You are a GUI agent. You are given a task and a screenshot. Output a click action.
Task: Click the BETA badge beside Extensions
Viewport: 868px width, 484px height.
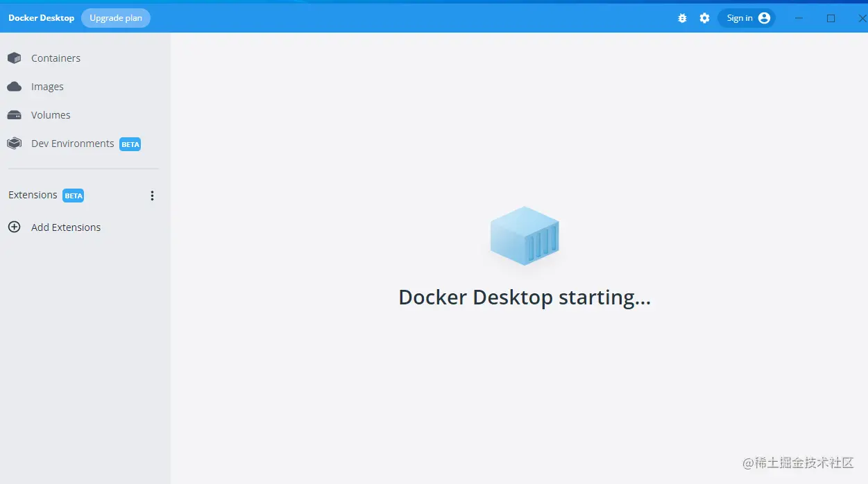74,196
